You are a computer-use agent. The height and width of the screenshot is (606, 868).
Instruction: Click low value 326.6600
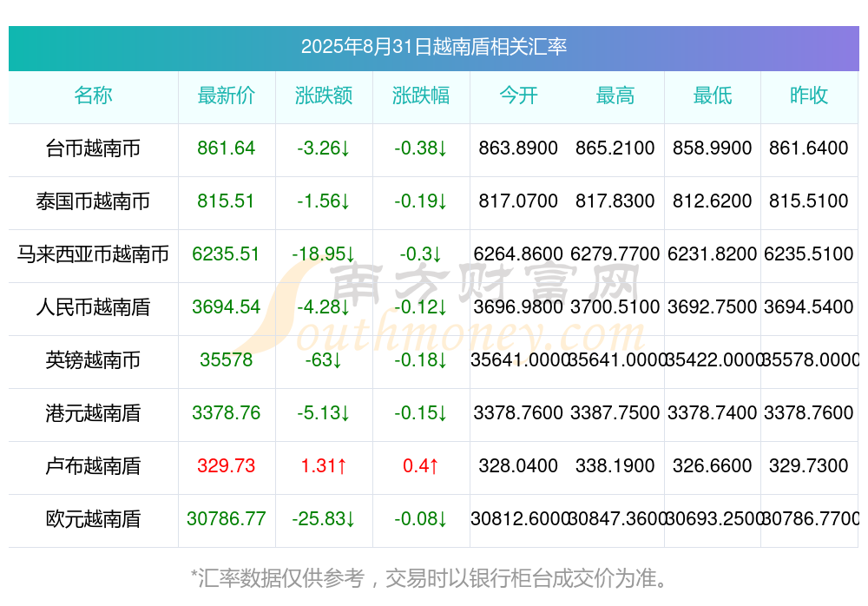pyautogui.click(x=713, y=465)
